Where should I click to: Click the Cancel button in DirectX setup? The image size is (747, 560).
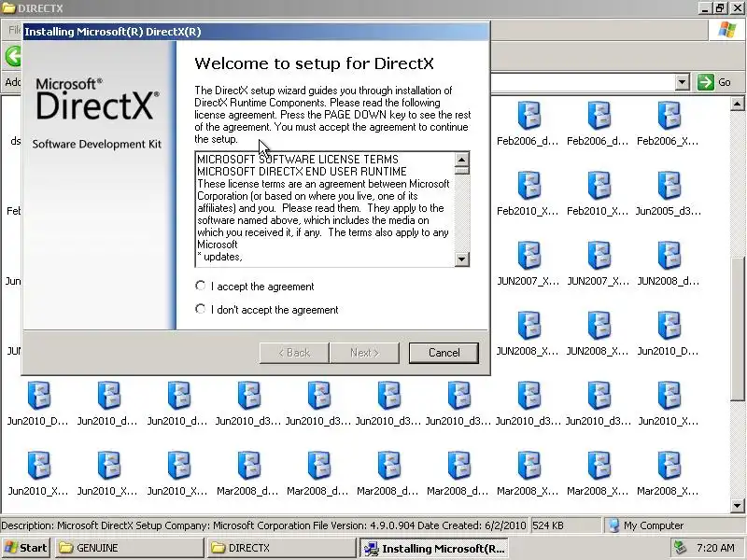(444, 353)
